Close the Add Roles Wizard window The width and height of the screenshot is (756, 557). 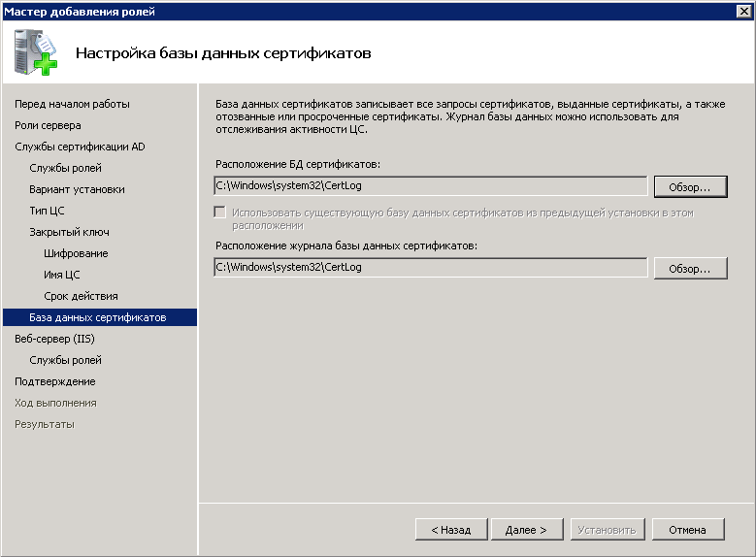743,11
